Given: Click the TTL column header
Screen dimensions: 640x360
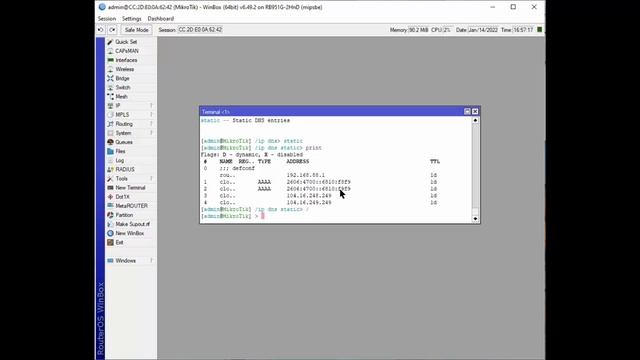Looking at the screenshot, I should 435,162.
